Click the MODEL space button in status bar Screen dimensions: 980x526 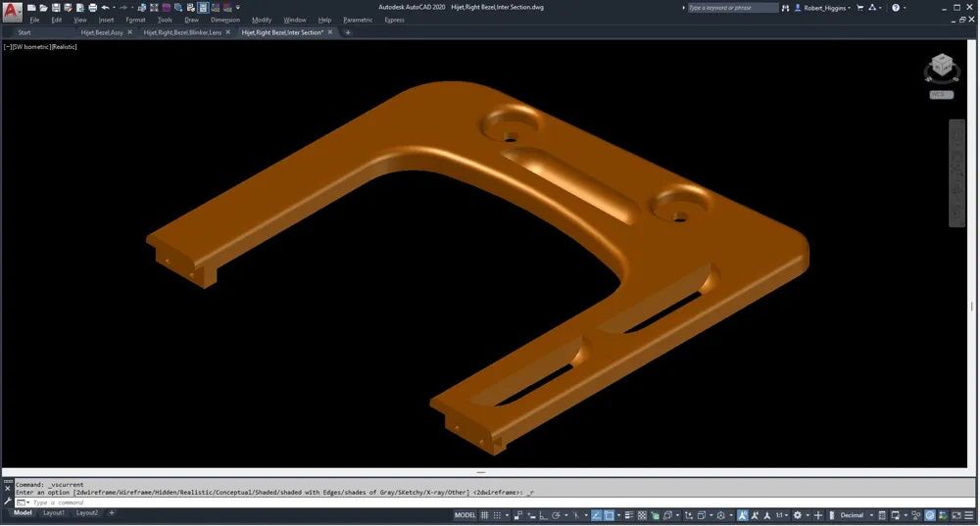[x=465, y=515]
